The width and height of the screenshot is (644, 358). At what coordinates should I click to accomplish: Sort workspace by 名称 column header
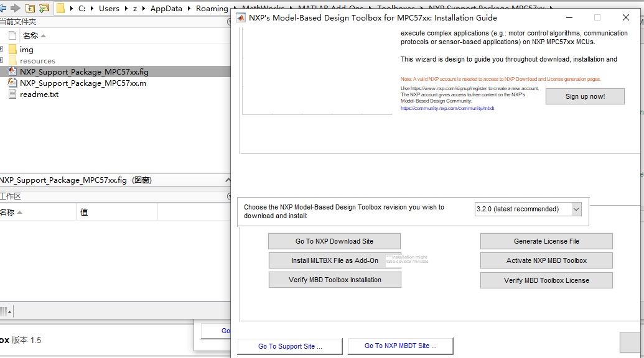(x=11, y=212)
